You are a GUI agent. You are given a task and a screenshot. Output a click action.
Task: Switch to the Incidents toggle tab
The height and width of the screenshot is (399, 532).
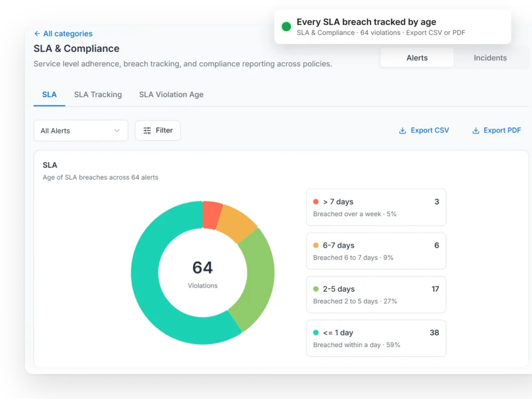coord(490,58)
